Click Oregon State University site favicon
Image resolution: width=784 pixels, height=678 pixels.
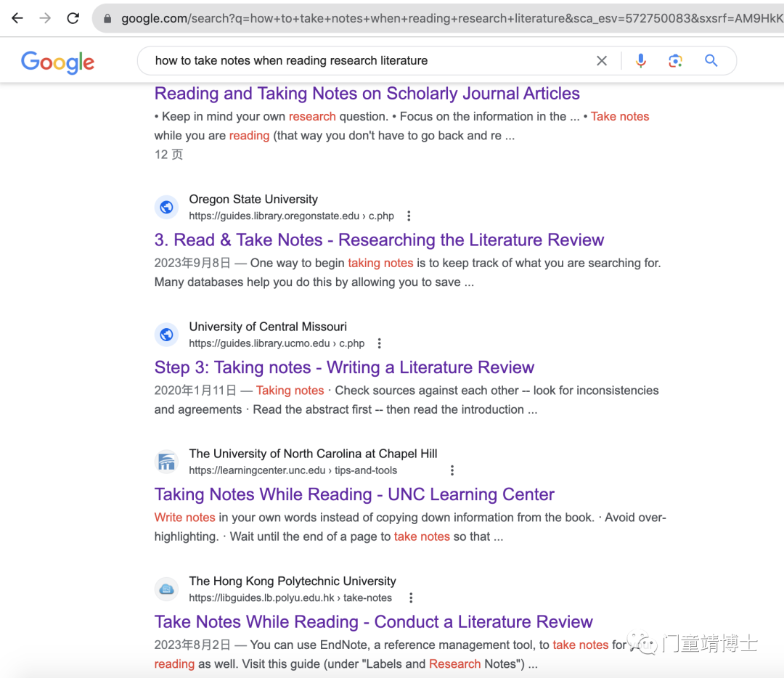[166, 207]
